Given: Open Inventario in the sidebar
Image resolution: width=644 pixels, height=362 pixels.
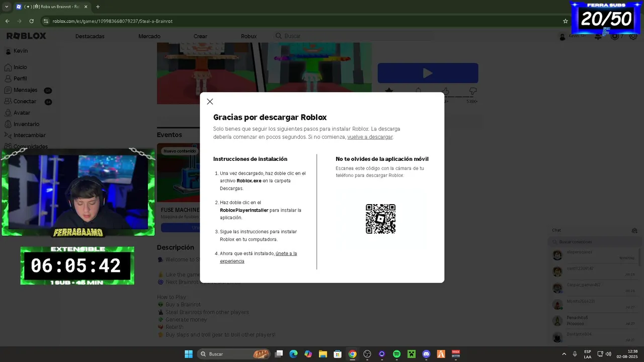Looking at the screenshot, I should point(22,124).
